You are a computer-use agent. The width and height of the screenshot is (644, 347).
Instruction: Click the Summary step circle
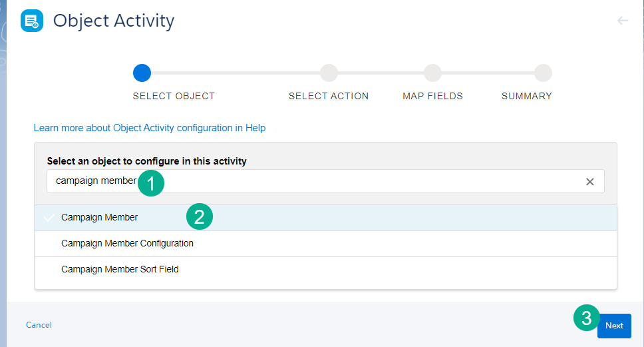click(x=543, y=73)
